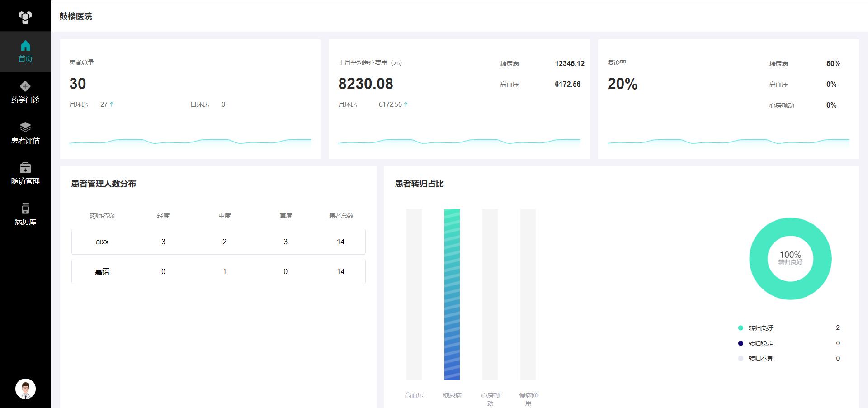This screenshot has width=868, height=408.
Task: Click the green donut chart ring
Action: click(759, 259)
